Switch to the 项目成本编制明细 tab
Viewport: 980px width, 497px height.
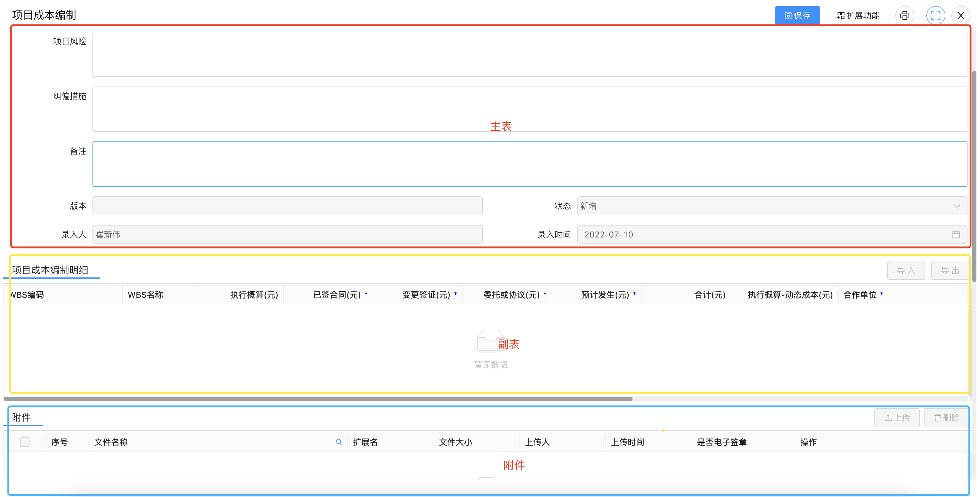tap(50, 270)
